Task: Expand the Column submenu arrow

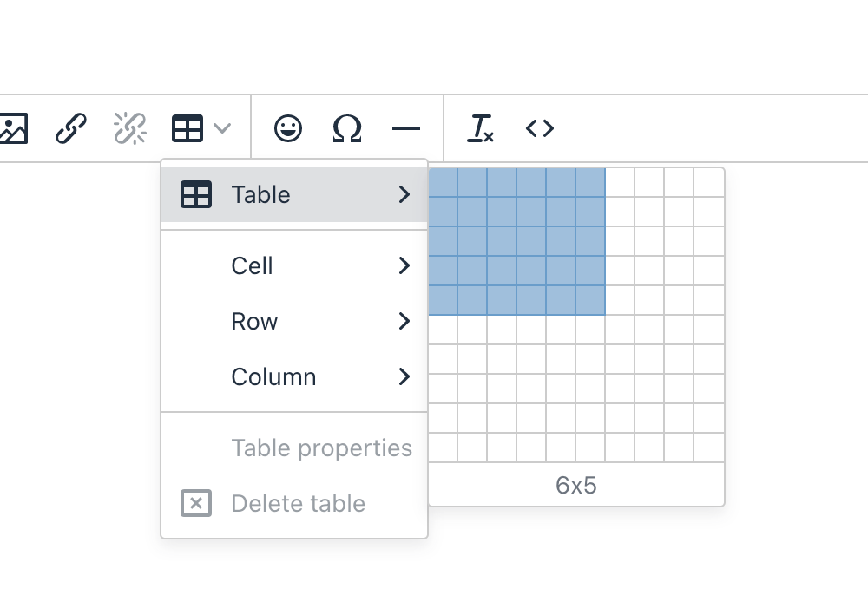Action: click(x=404, y=377)
